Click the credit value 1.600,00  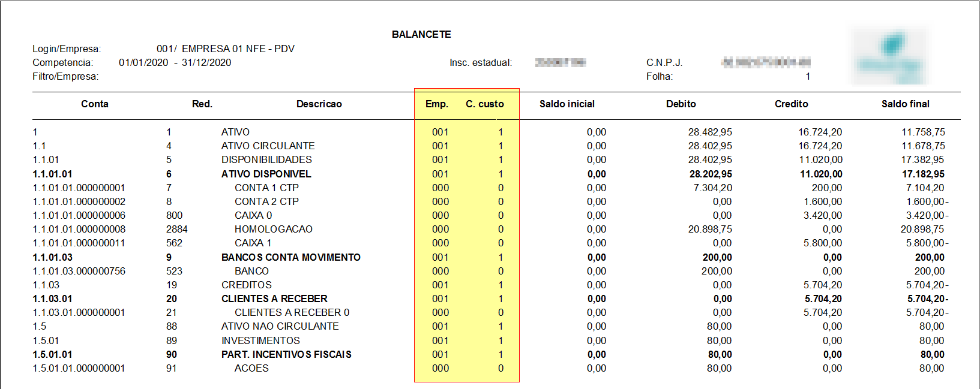point(823,201)
